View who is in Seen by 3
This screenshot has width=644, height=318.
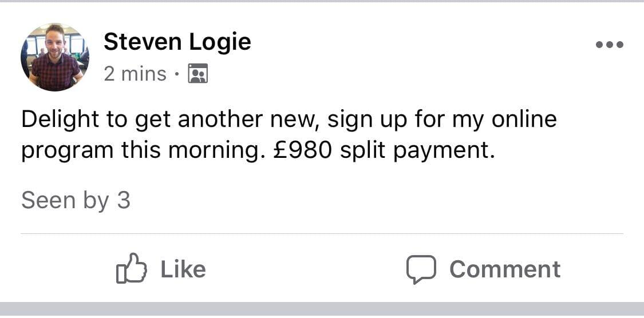(x=76, y=201)
